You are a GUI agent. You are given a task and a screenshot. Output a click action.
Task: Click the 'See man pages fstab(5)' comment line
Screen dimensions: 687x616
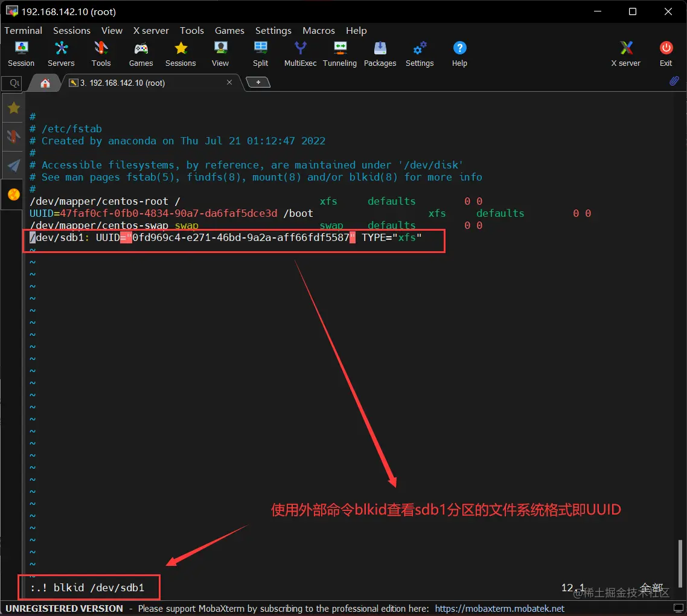pyautogui.click(x=256, y=177)
